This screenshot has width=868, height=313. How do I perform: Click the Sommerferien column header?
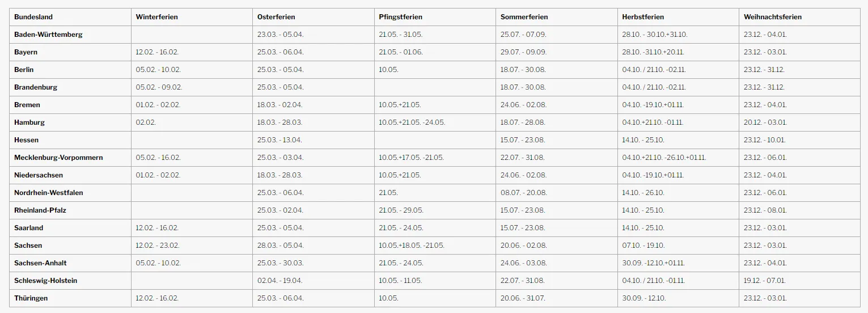(524, 17)
